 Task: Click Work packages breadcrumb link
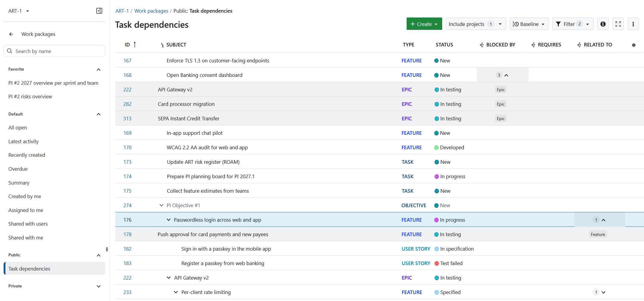(151, 11)
